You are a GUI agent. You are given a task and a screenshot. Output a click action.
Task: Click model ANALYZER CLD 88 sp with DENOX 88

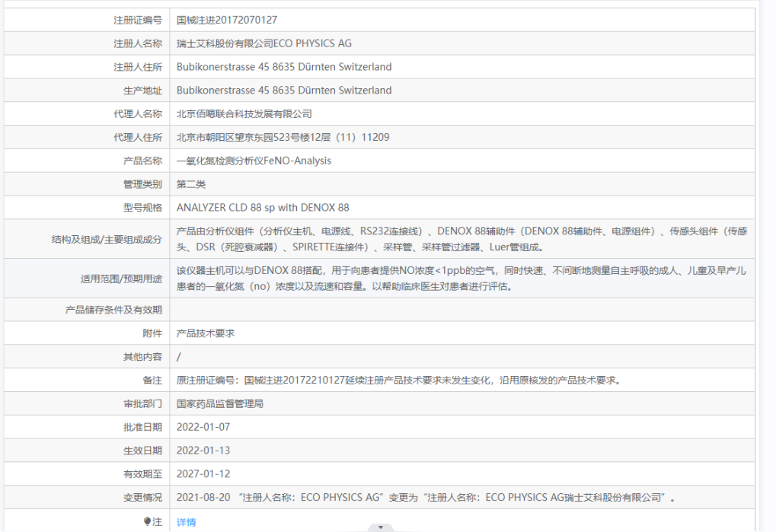click(x=263, y=208)
